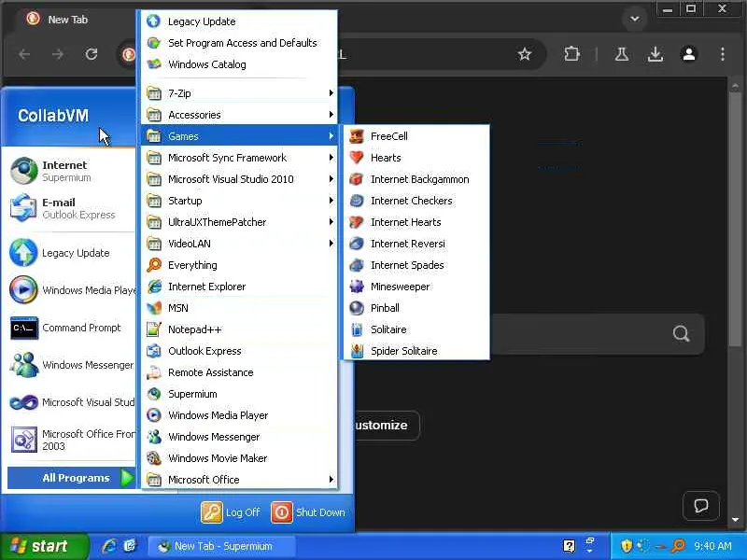
Task: Open Outlook Express from All Programs
Action: (239, 351)
